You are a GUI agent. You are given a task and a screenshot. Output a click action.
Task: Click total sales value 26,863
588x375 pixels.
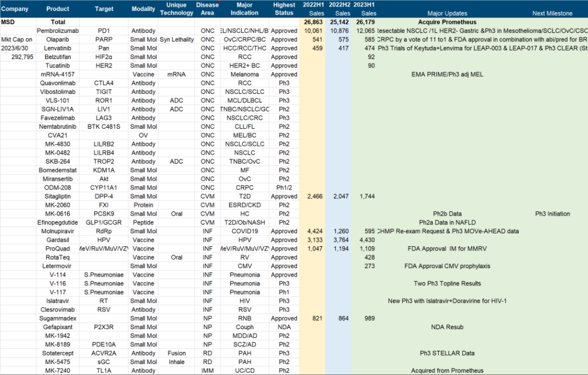click(313, 22)
